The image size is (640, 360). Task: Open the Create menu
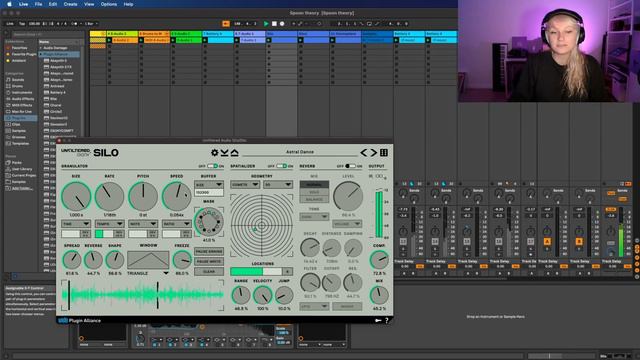[71, 4]
